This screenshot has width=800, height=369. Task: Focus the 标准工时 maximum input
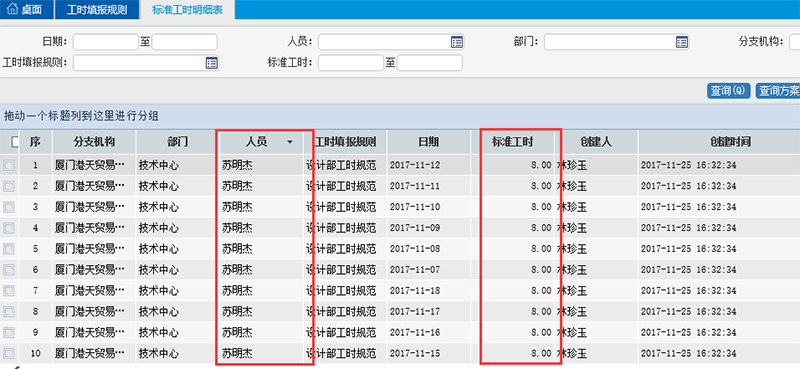click(430, 63)
